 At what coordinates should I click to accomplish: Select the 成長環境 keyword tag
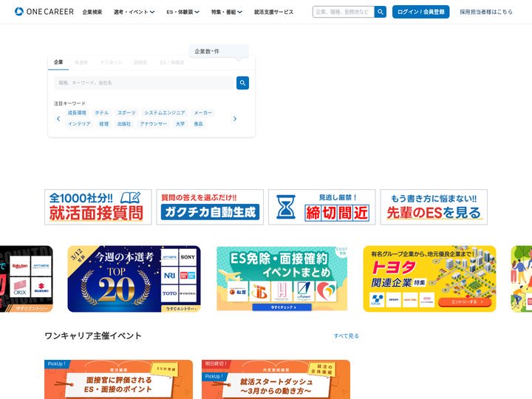[x=77, y=112]
